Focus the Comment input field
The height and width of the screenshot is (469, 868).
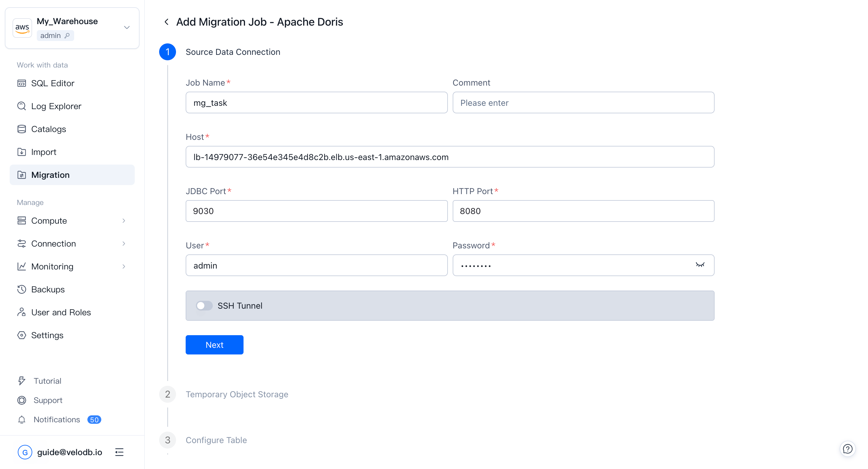point(583,103)
